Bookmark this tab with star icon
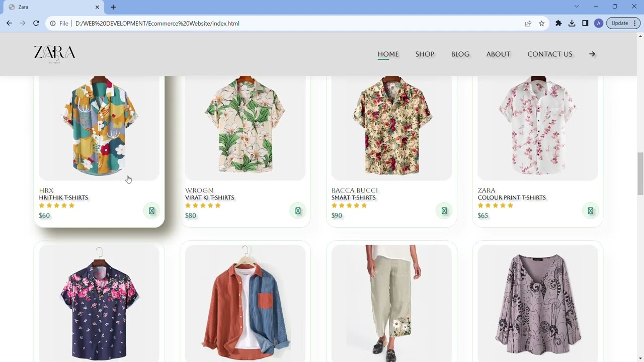Image resolution: width=644 pixels, height=362 pixels. 542,23
